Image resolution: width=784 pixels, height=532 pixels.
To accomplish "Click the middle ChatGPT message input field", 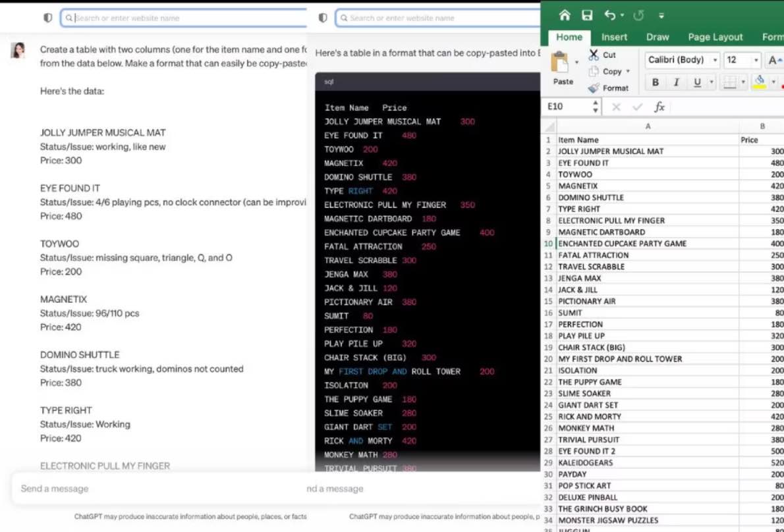I will (423, 489).
